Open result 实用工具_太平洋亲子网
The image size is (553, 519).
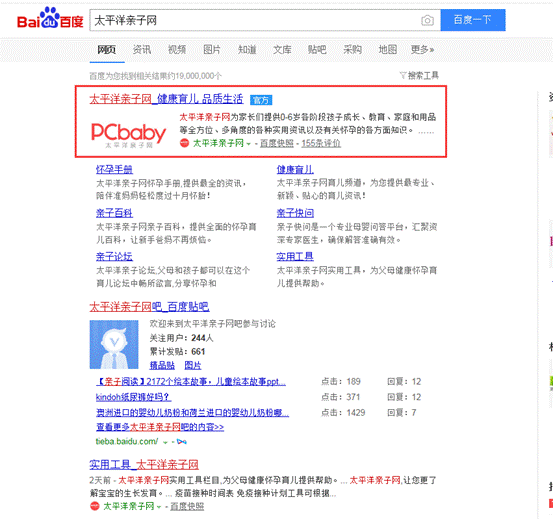pos(144,465)
